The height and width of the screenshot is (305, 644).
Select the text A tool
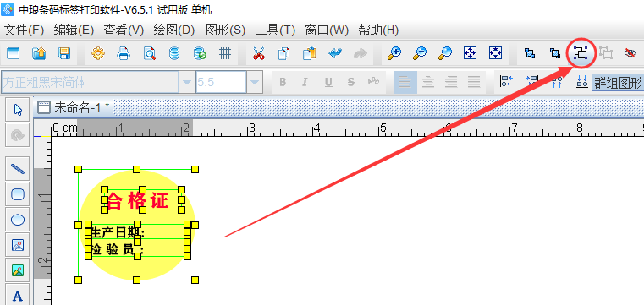[17, 296]
